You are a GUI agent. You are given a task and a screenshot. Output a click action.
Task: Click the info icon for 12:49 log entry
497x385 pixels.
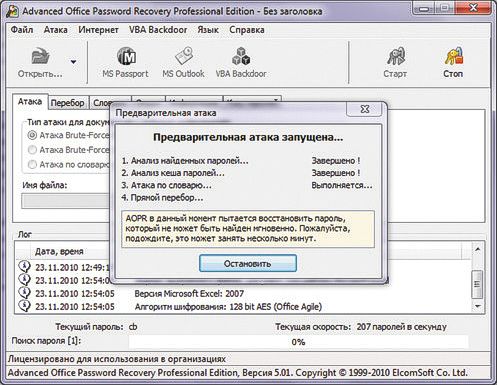[24, 267]
